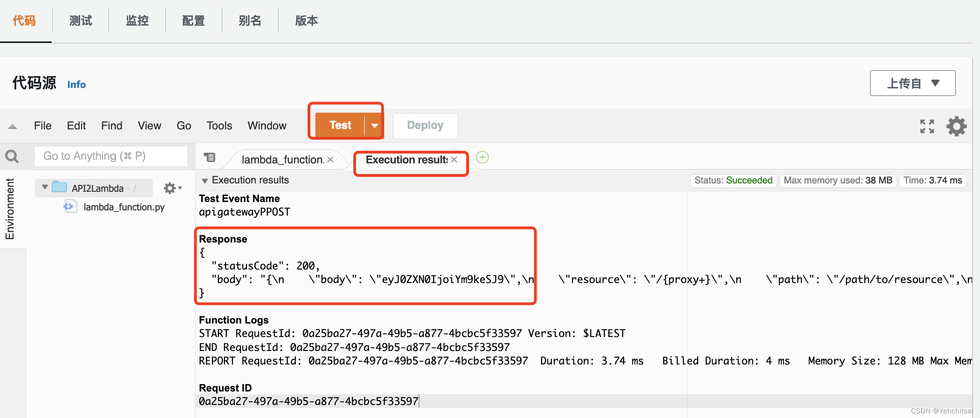
Task: Click the orange Test button
Action: point(340,125)
